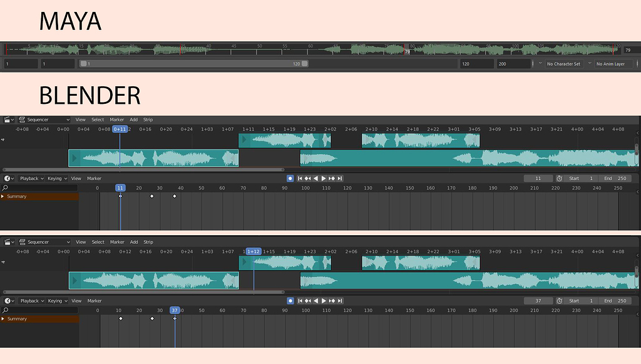This screenshot has width=641, height=364.
Task: Jump to previous keyframe in the Timeline
Action: [309, 178]
